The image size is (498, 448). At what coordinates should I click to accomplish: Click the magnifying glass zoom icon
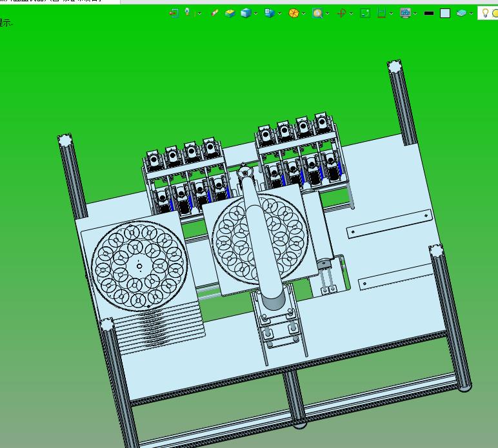coord(317,14)
